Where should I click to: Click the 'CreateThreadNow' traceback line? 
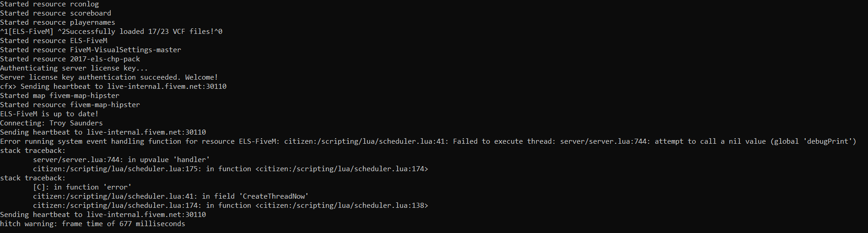pos(171,196)
